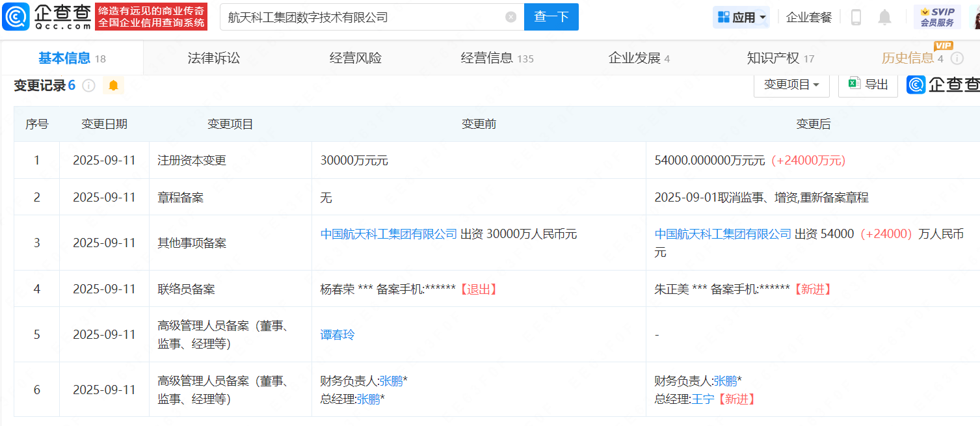Click orange bell alert beside 变更记录
Screen dimensions: 980x426
point(113,85)
